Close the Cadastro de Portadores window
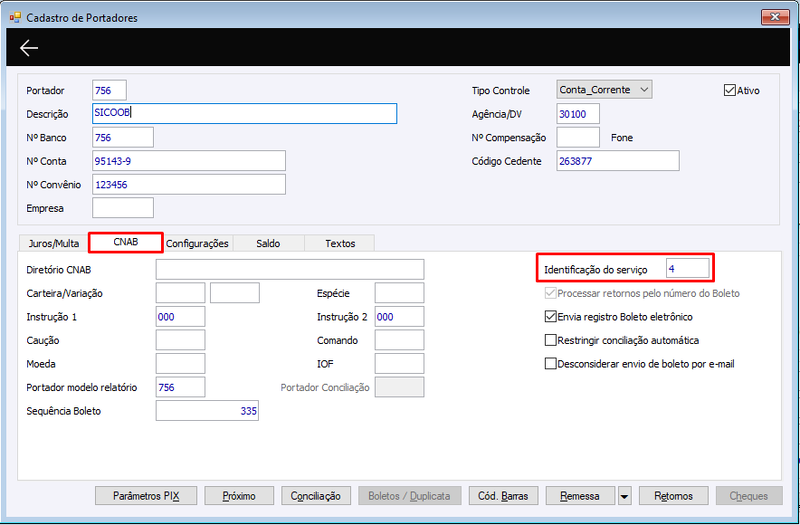This screenshot has height=525, width=800. click(775, 17)
